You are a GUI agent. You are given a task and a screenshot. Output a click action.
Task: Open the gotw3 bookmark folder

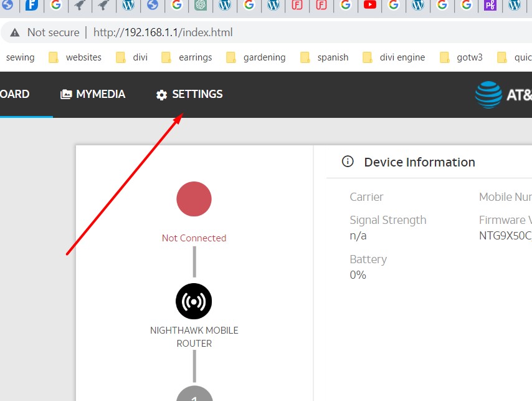coord(461,57)
